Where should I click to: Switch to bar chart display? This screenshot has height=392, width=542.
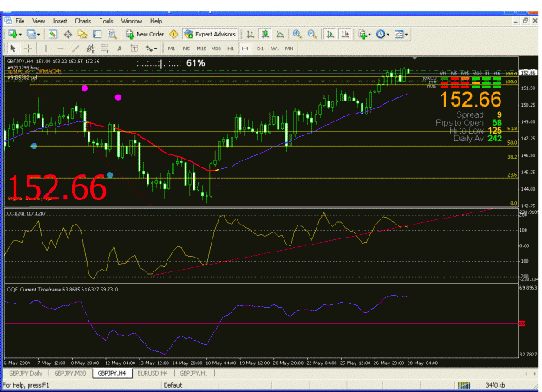[251, 34]
